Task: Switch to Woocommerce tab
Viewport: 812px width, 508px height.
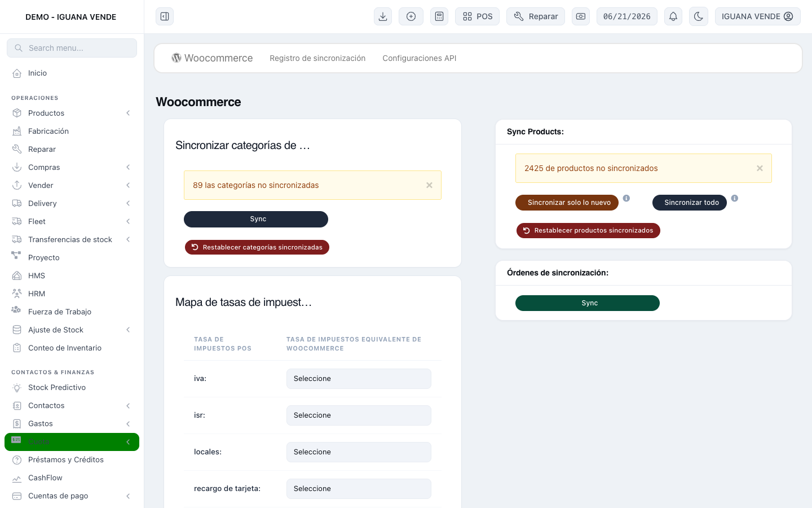Action: pyautogui.click(x=212, y=58)
